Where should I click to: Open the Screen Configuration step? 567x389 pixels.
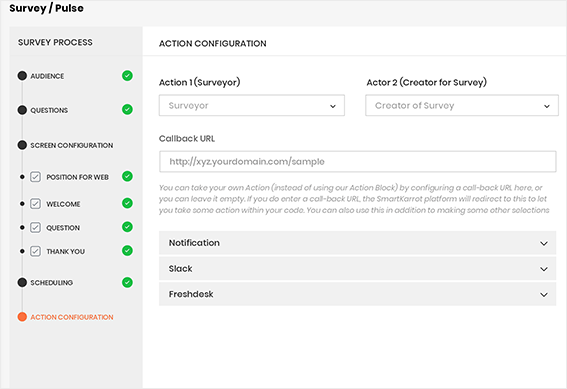[x=72, y=145]
